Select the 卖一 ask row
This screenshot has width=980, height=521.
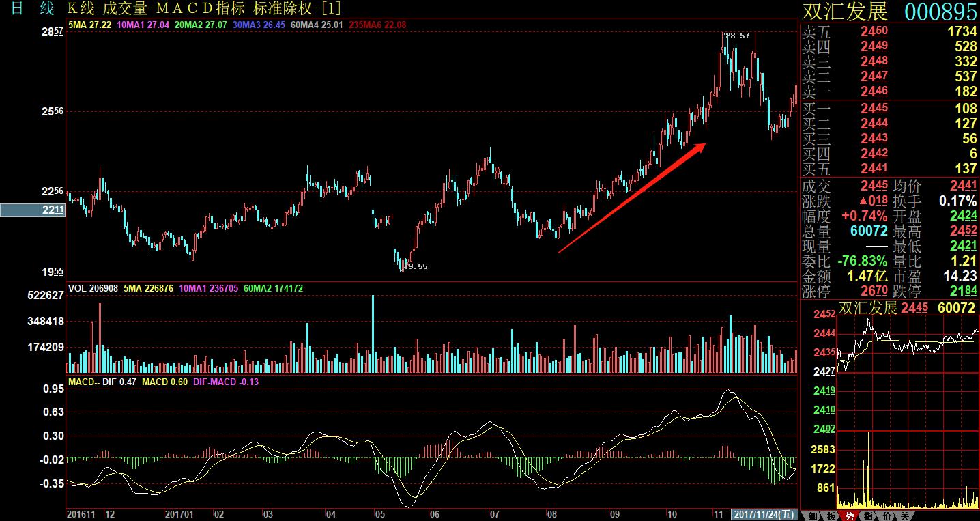click(890, 91)
